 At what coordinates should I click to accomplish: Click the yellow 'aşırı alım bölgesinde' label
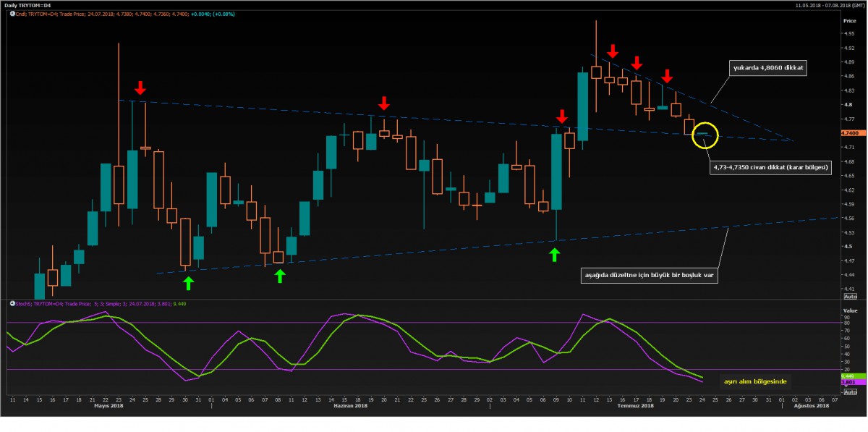coord(754,381)
